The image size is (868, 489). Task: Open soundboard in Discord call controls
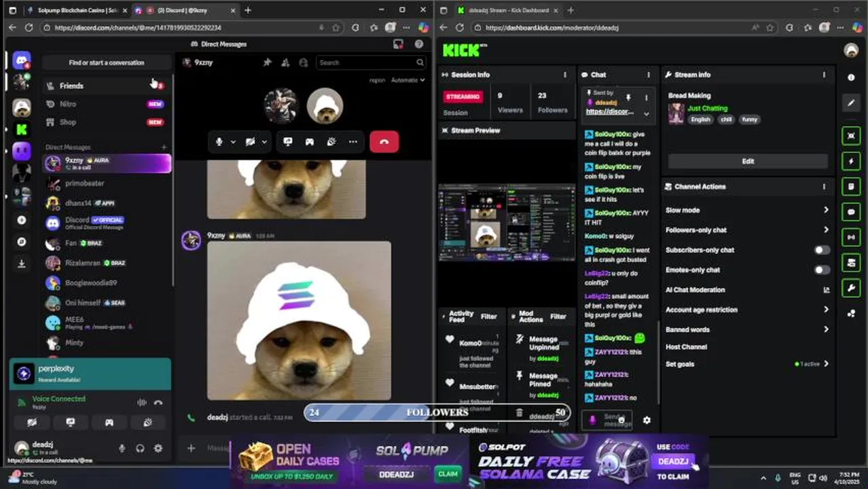tap(331, 141)
